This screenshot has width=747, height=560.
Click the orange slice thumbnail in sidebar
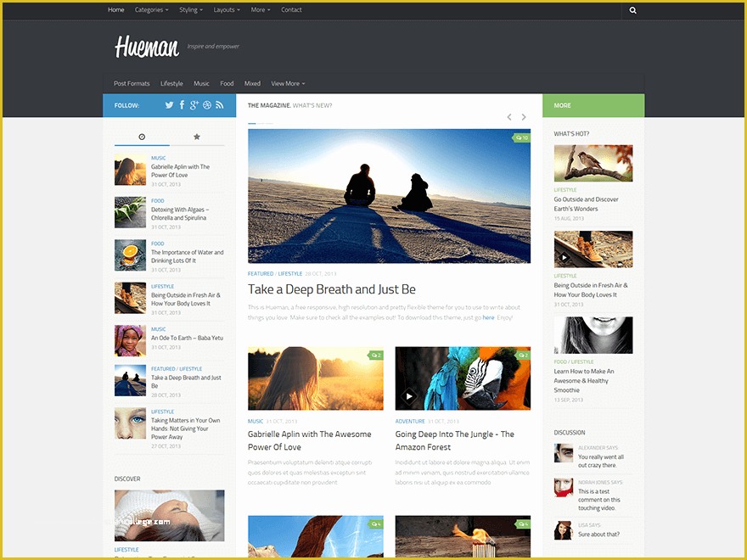(130, 255)
